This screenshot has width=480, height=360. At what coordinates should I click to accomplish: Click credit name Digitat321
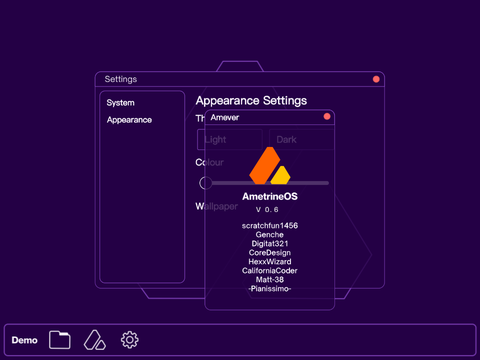pyautogui.click(x=270, y=244)
